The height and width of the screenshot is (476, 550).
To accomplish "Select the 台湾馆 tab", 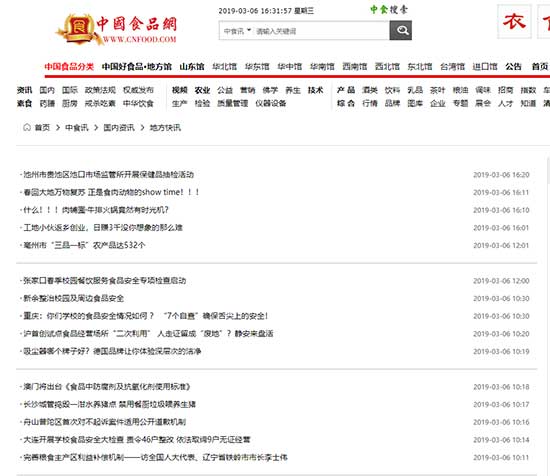I will tap(452, 67).
